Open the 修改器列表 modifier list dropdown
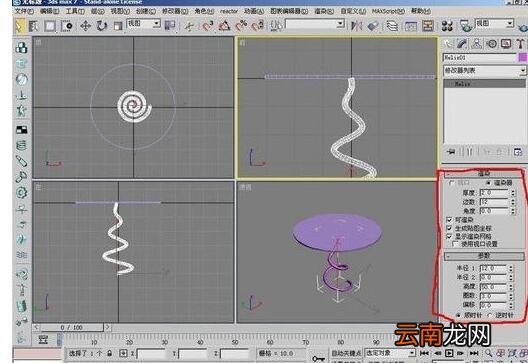The width and height of the screenshot is (528, 363). [x=484, y=71]
